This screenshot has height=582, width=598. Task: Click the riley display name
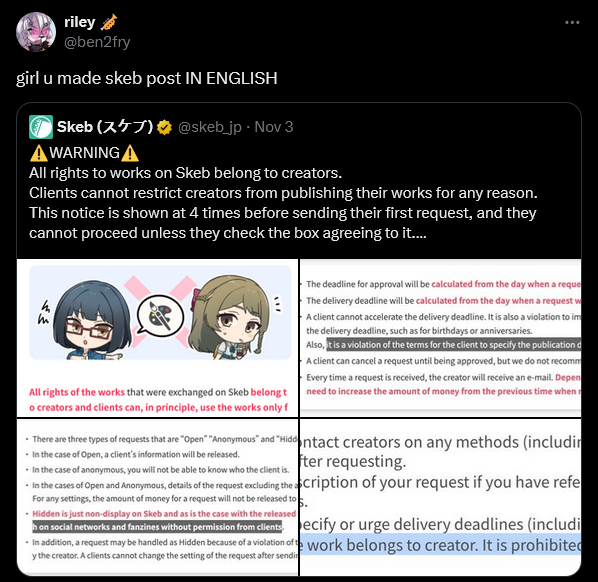[80, 22]
